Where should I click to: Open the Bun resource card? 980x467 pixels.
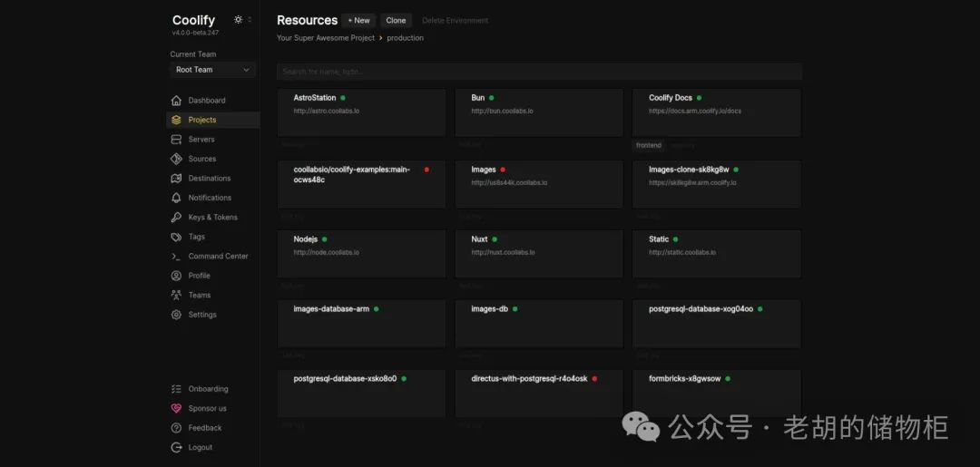tap(539, 112)
